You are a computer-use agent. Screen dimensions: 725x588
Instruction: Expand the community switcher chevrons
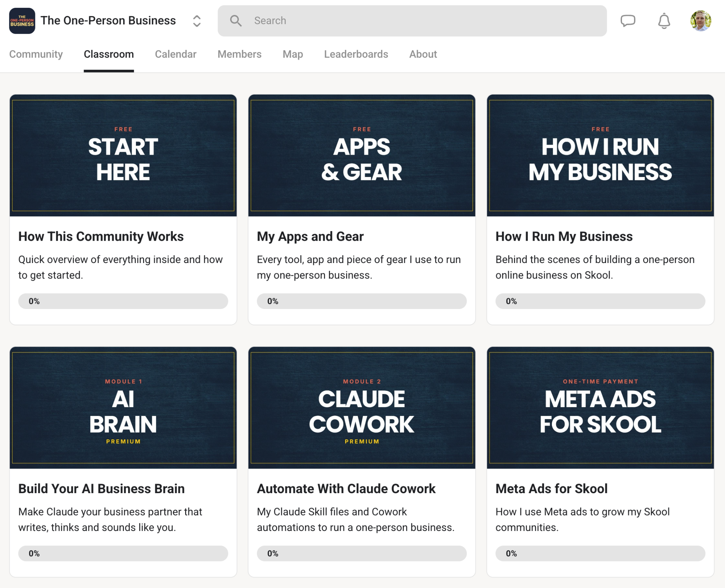[x=197, y=21]
